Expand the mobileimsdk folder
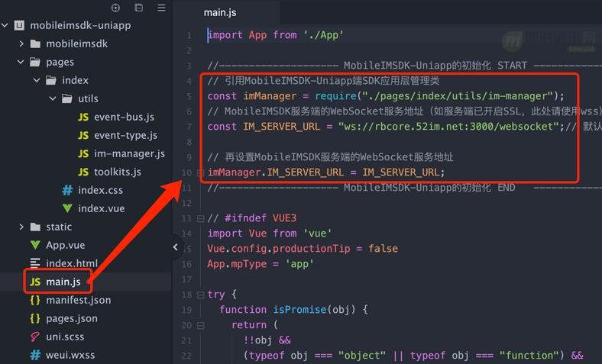The image size is (602, 364). click(21, 43)
